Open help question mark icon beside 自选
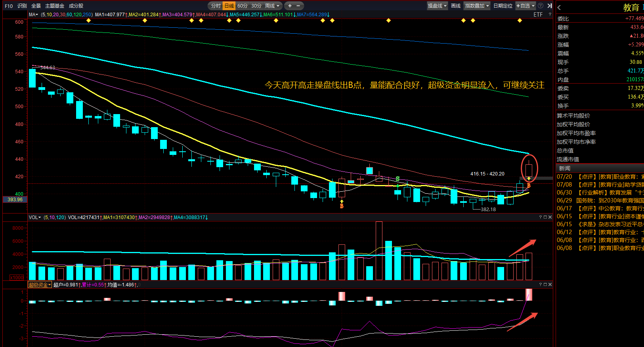This screenshot has width=644, height=347. pos(541,6)
